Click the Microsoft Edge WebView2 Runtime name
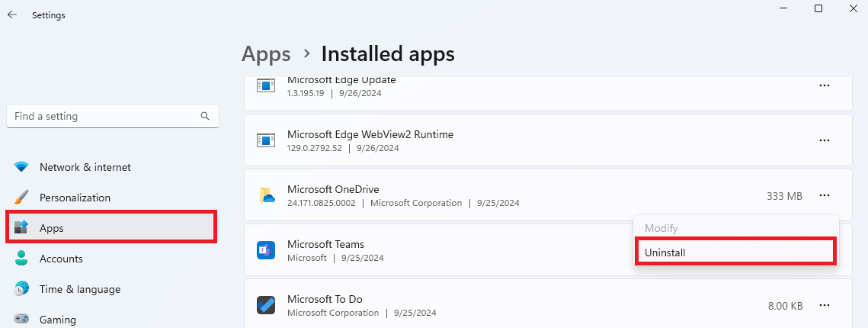 point(370,134)
